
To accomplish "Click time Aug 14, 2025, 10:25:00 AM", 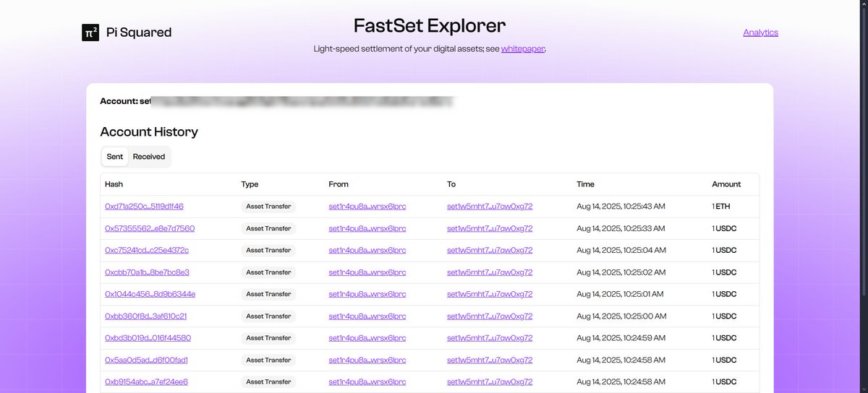I will tap(621, 316).
